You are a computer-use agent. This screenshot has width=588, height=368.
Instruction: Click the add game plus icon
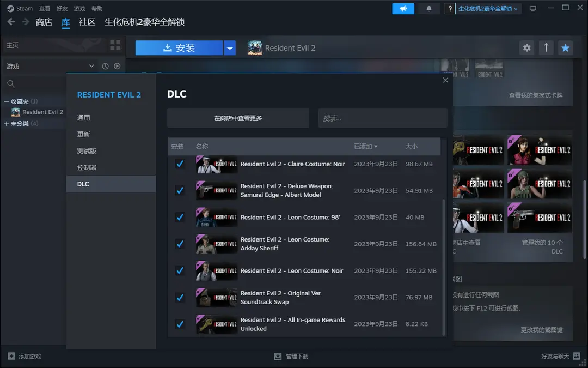(x=11, y=356)
